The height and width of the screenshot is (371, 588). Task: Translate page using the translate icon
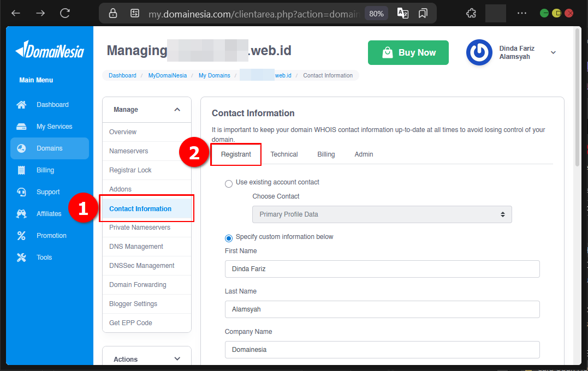click(x=403, y=14)
